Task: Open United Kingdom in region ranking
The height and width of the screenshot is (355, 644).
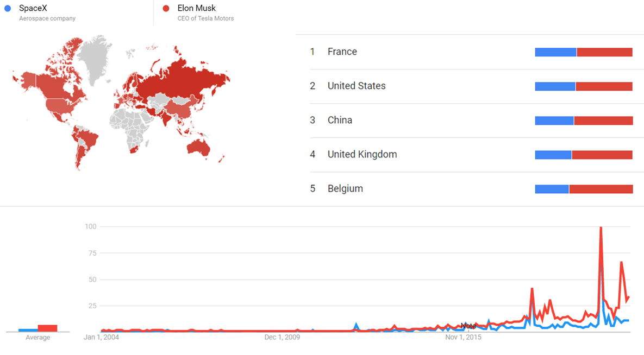Action: coord(362,154)
